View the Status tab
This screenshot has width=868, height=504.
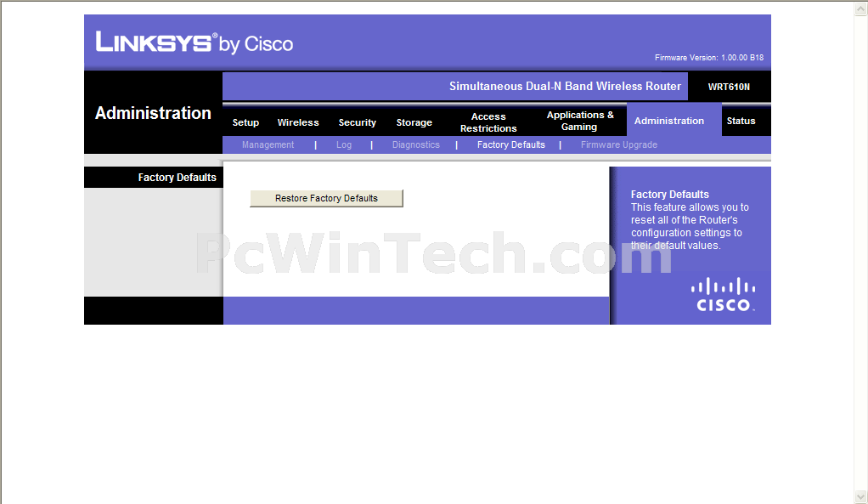741,121
